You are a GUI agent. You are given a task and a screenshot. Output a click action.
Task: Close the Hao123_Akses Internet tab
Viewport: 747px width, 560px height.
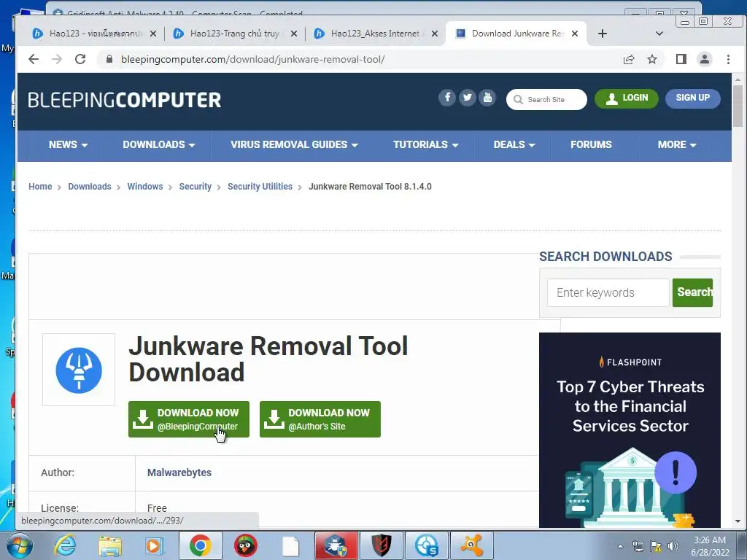435,34
